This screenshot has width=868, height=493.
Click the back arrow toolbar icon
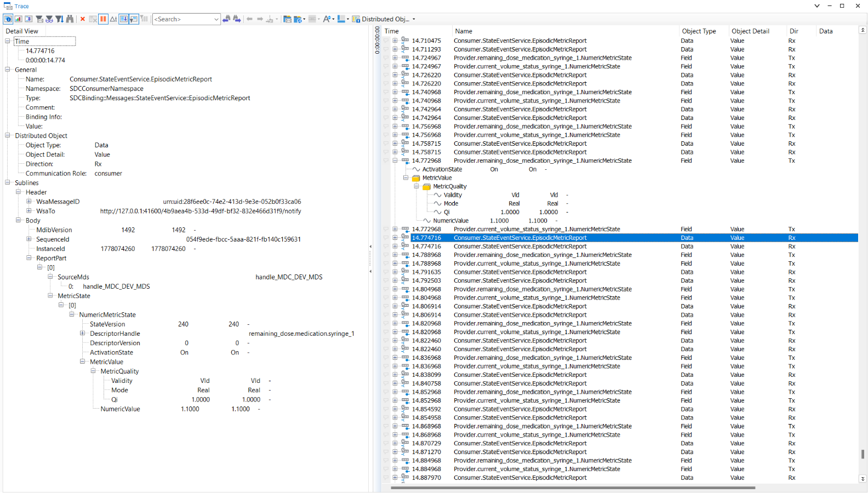coord(250,19)
